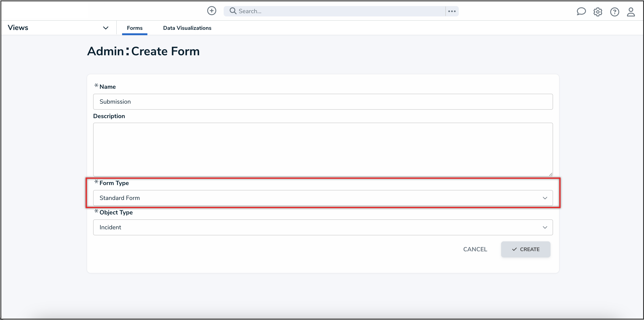This screenshot has width=644, height=320.
Task: Expand the Form Type dropdown
Action: pyautogui.click(x=545, y=198)
